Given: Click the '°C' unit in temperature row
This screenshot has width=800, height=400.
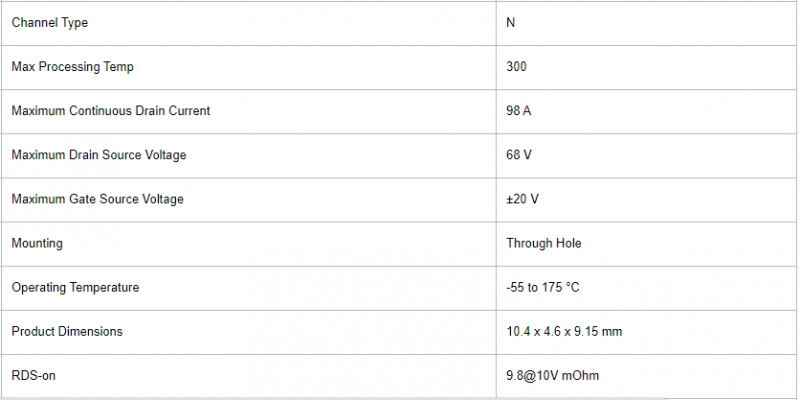Looking at the screenshot, I should (x=572, y=287).
